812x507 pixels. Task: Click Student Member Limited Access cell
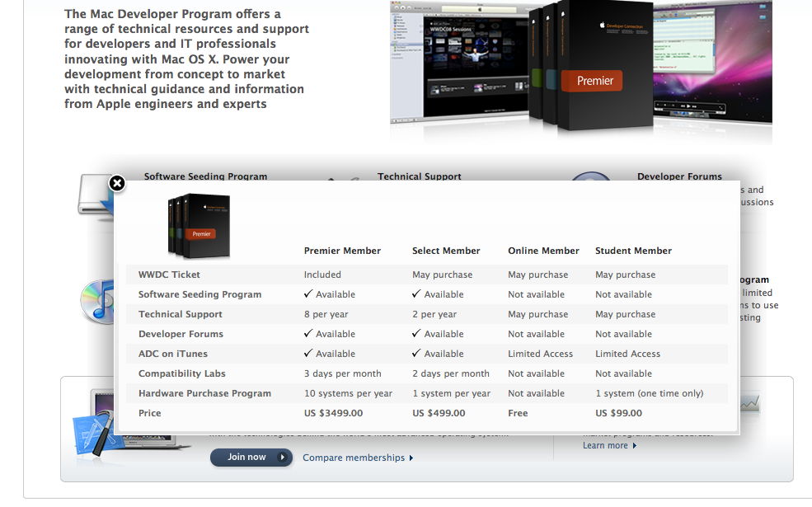click(x=627, y=354)
